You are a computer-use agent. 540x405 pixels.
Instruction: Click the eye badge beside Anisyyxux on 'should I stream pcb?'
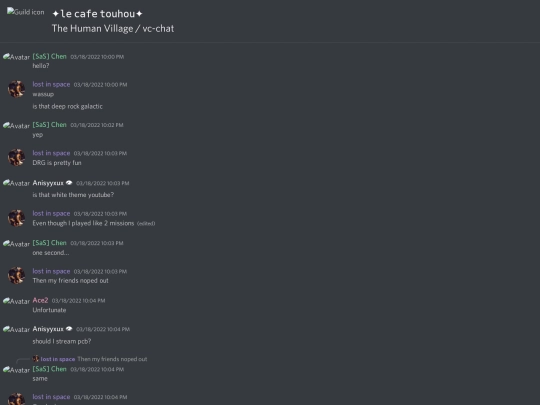[x=69, y=329]
